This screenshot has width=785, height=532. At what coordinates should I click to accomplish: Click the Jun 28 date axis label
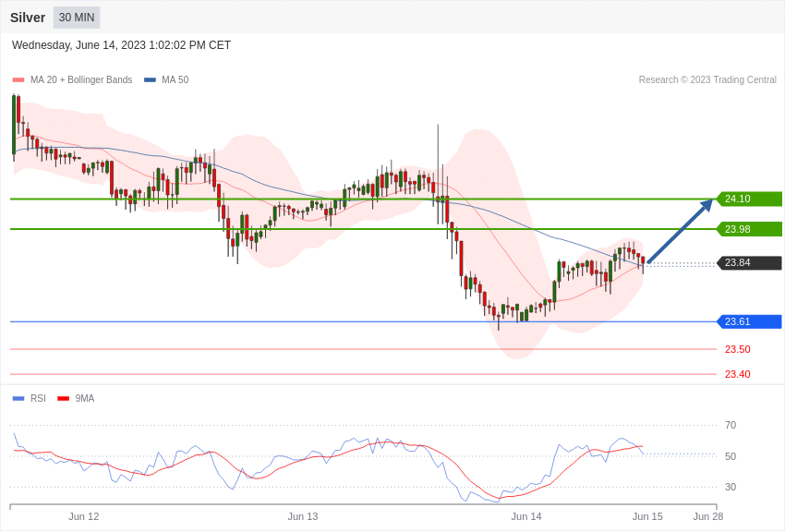[708, 516]
